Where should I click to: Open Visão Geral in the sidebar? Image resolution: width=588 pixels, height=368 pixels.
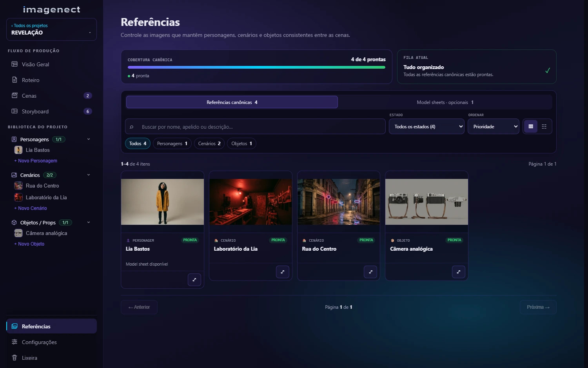(51, 64)
